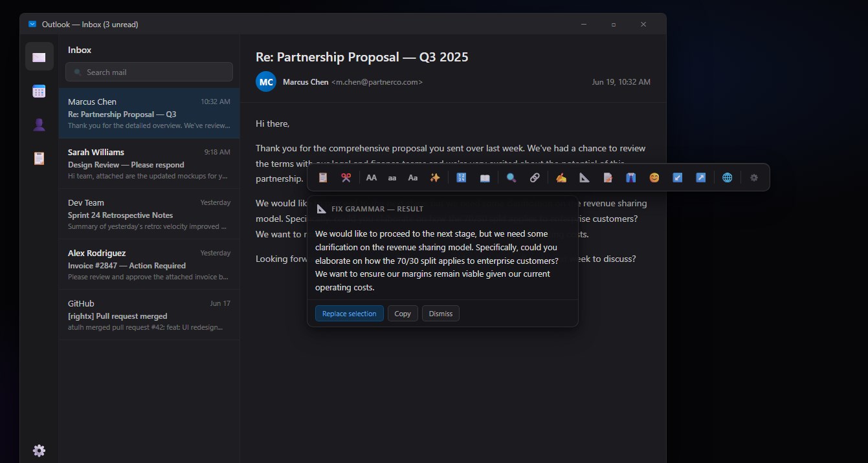Maximize the Outlook window

[614, 25]
